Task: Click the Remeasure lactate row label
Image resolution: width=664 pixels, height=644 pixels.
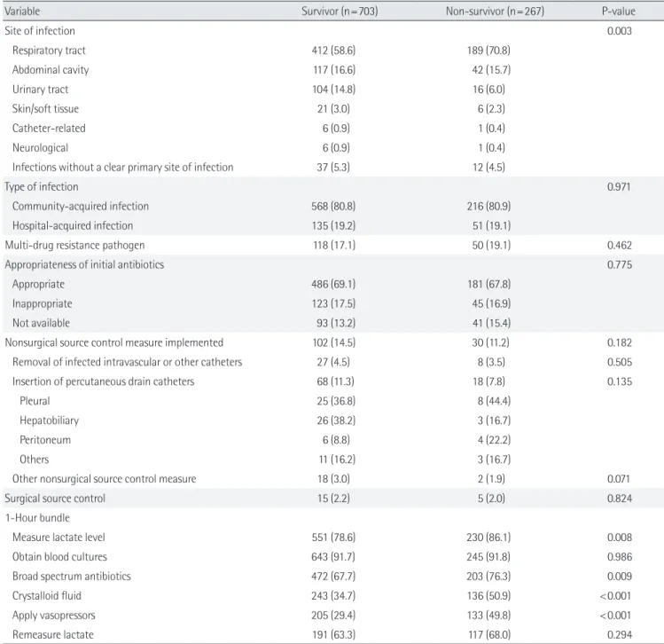Action: (53, 635)
